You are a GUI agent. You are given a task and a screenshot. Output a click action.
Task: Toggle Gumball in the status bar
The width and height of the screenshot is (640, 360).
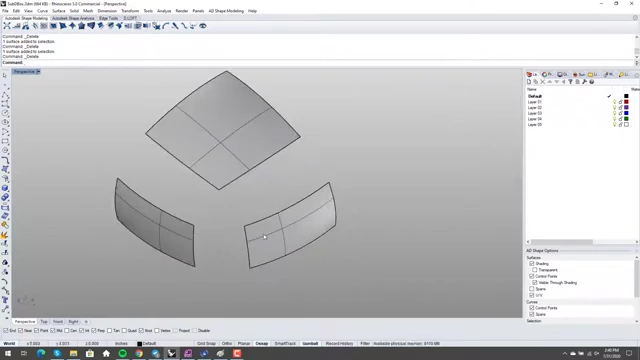tap(310, 344)
